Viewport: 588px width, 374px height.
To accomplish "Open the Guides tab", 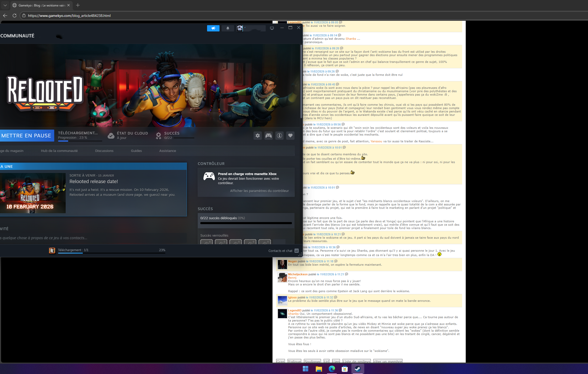I will pyautogui.click(x=136, y=151).
